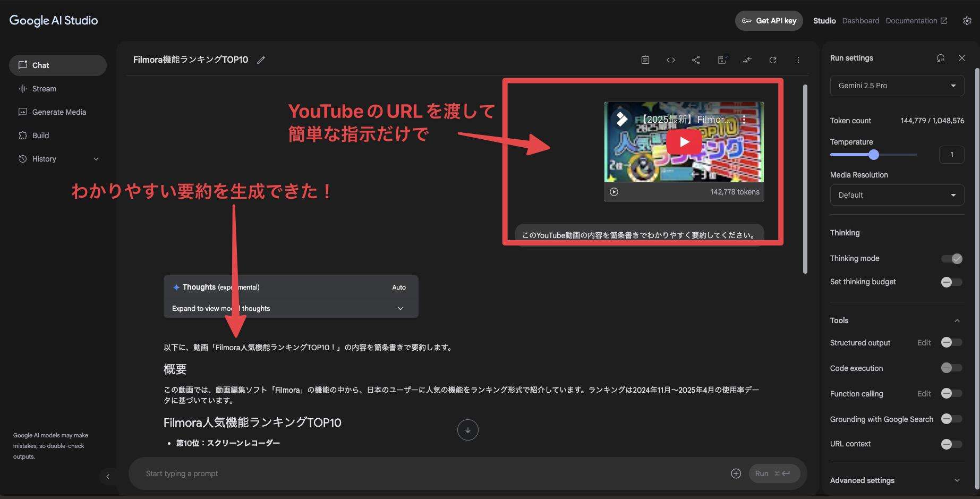Click the 概要 heading text
This screenshot has height=499, width=980.
pos(175,369)
